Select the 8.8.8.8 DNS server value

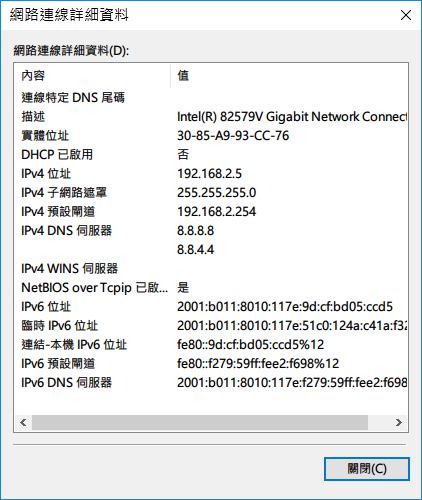(x=196, y=231)
